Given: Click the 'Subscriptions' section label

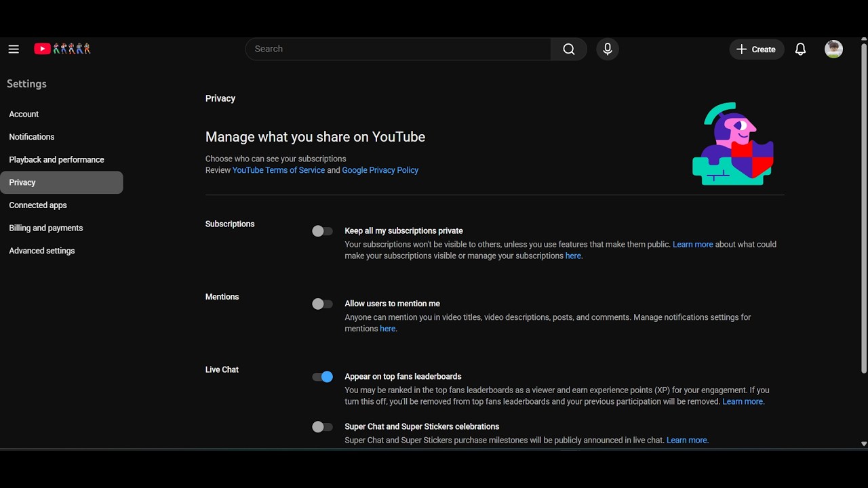Looking at the screenshot, I should 230,224.
